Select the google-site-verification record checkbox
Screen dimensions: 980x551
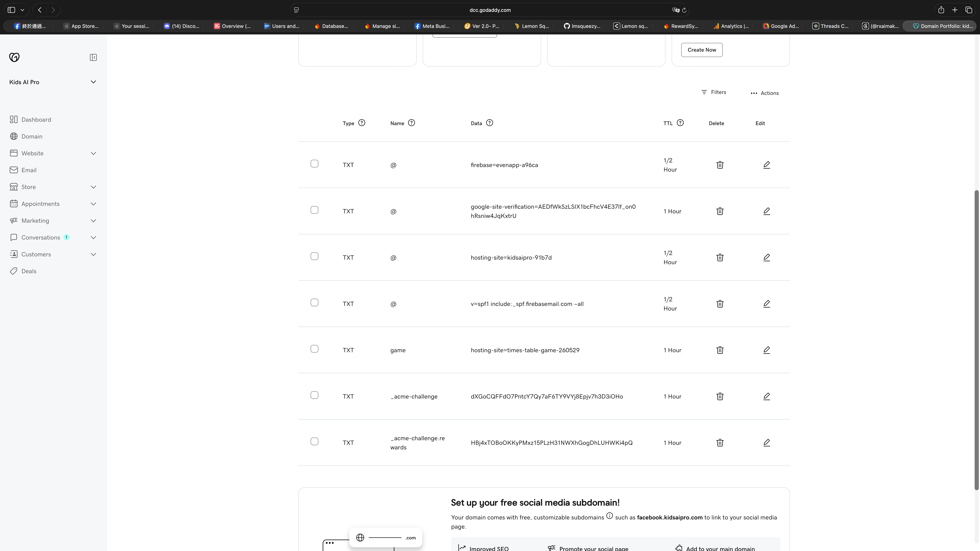pos(314,210)
